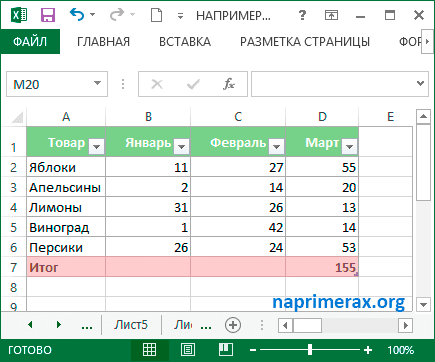Click inside the formula bar

pos(333,84)
